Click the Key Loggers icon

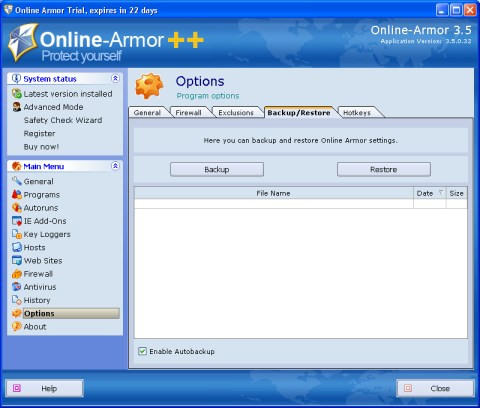(17, 234)
